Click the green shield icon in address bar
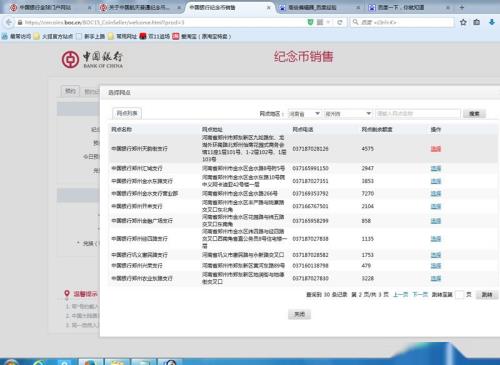The height and width of the screenshot is (365, 500). (x=310, y=22)
